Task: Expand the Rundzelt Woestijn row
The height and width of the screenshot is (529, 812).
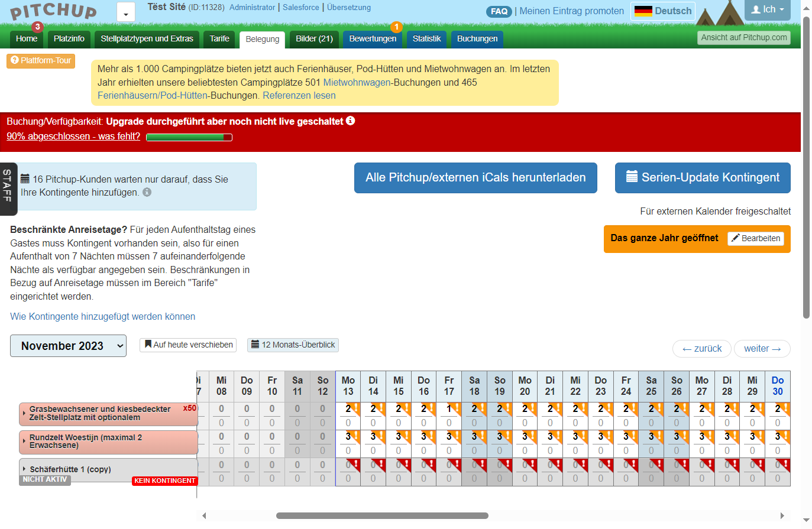Action: coord(24,441)
